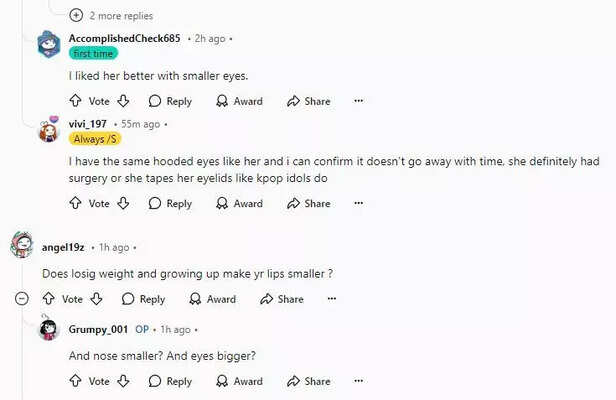The height and width of the screenshot is (400, 616).
Task: Open more options on AccomplishedCheck685's comment
Action: [358, 101]
